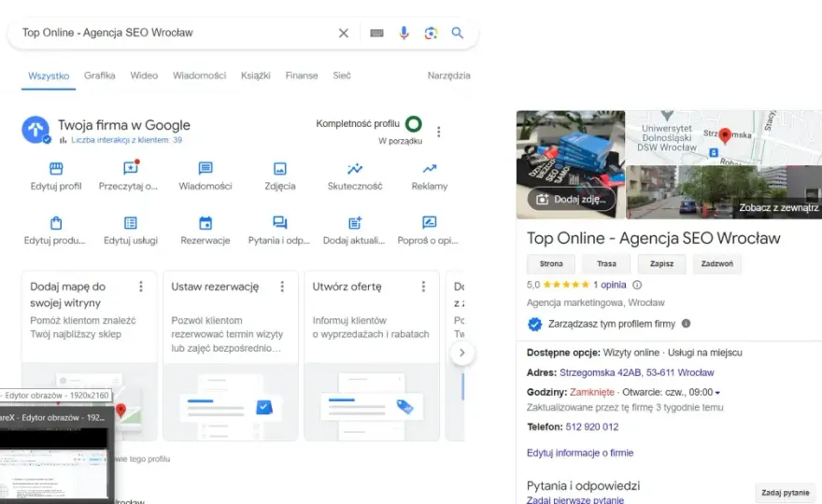
Task: Open the on-screen keyboard icon in search bar
Action: (376, 33)
